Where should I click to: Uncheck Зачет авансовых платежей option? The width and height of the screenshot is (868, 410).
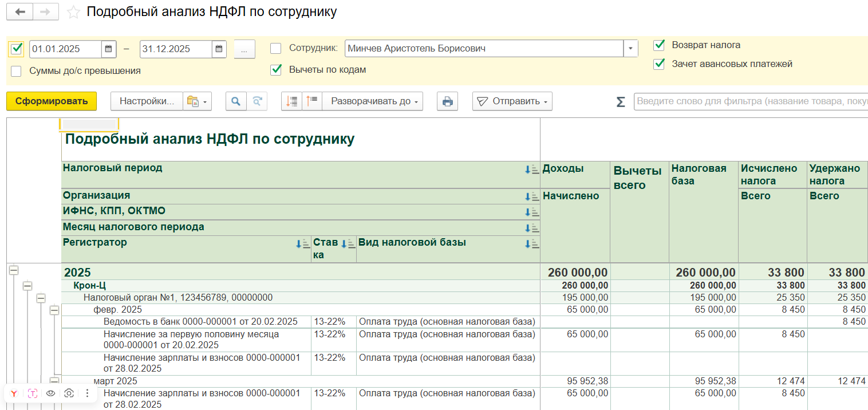tap(659, 64)
